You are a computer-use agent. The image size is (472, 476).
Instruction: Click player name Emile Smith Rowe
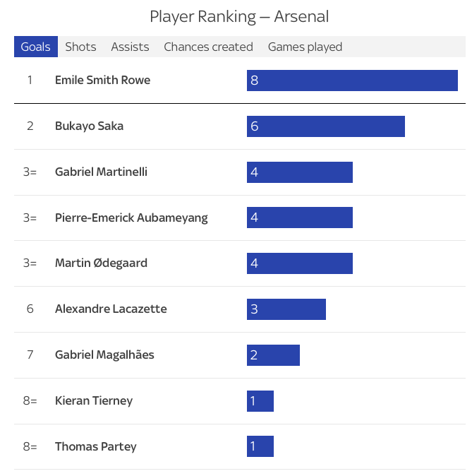[102, 80]
